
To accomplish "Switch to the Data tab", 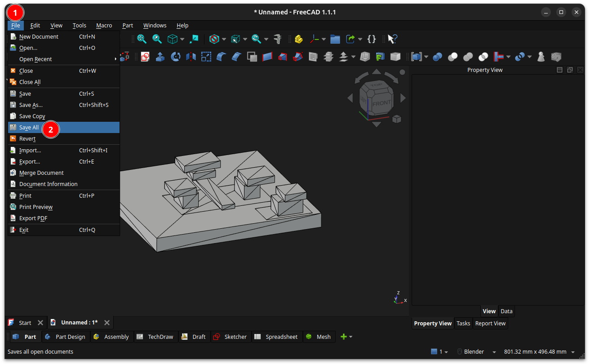I will point(506,311).
